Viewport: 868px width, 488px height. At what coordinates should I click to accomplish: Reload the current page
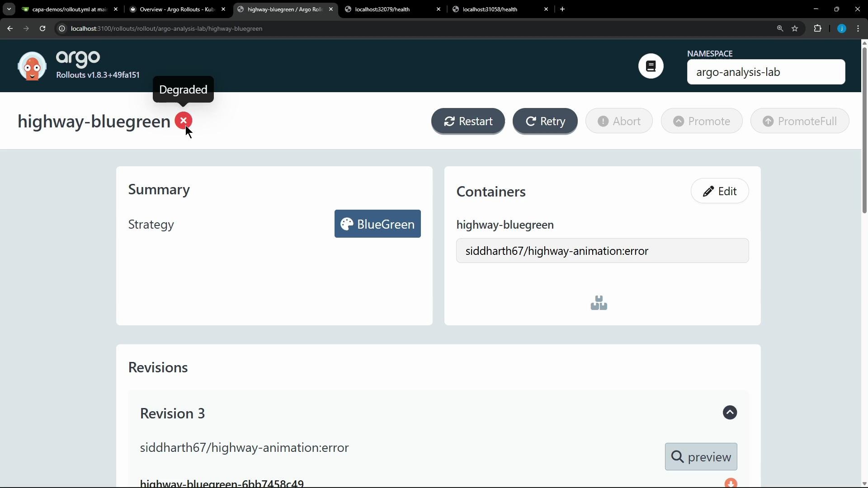(42, 28)
